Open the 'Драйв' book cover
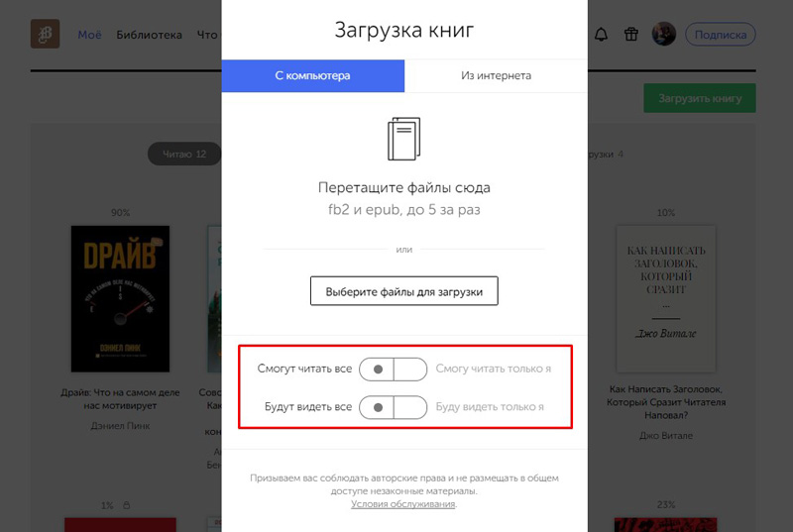This screenshot has height=532, width=793. coord(120,298)
